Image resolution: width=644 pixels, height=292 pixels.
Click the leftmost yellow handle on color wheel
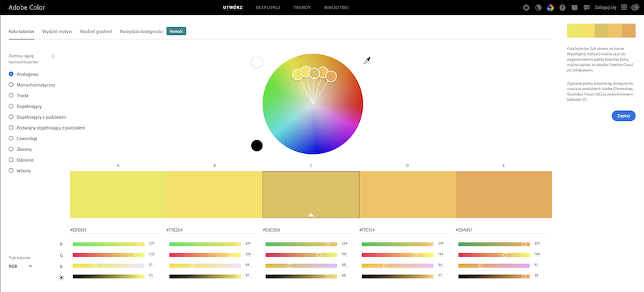pos(298,74)
